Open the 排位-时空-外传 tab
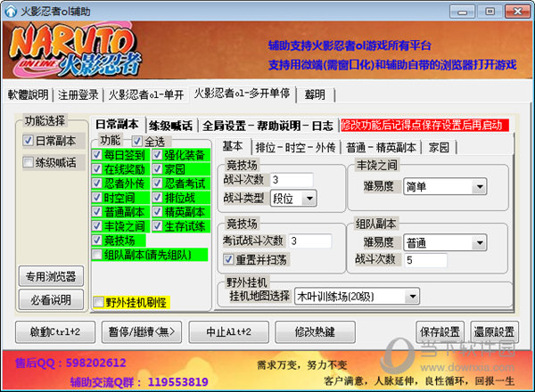The image size is (535, 392). click(295, 148)
